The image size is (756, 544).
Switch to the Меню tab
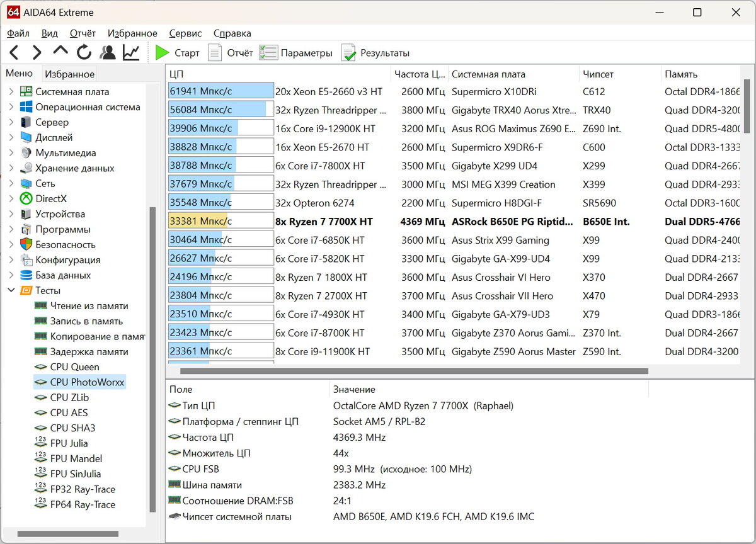[19, 74]
